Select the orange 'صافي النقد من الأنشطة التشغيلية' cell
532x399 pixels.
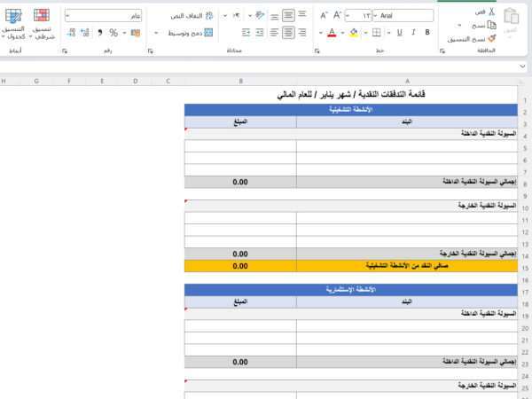[407, 266]
